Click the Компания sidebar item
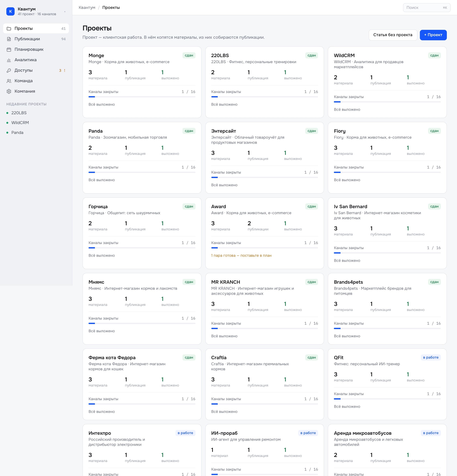Viewport: 457px width, 476px height. pos(36,91)
